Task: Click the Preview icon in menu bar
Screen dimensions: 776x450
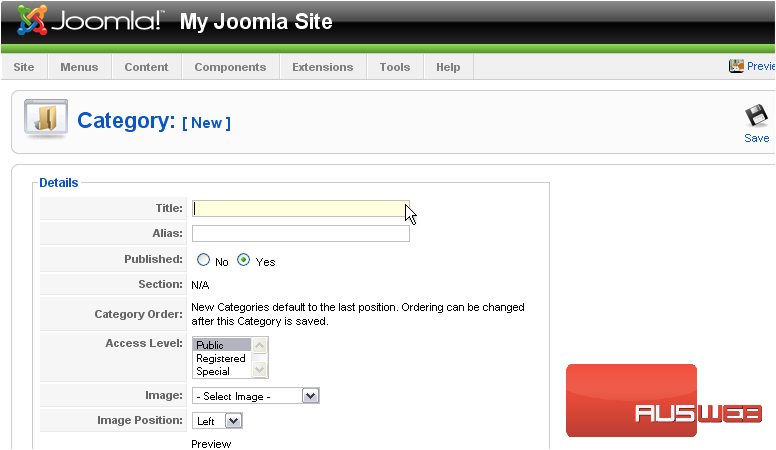Action: 737,67
